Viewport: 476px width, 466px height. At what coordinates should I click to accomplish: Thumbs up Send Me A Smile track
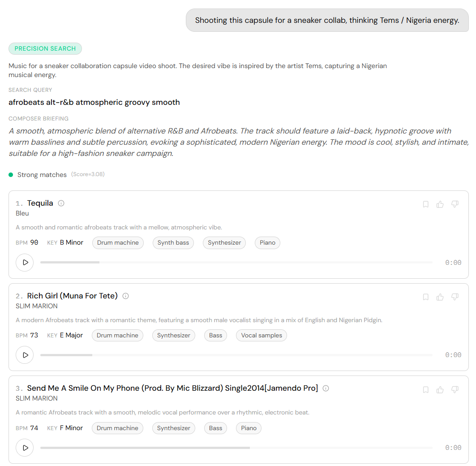pos(440,389)
